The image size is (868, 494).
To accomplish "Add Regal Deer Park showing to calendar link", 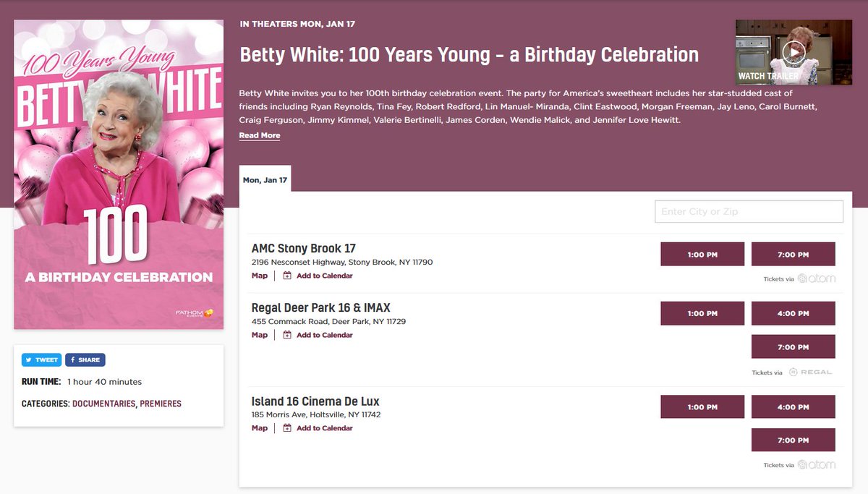I will (x=325, y=335).
